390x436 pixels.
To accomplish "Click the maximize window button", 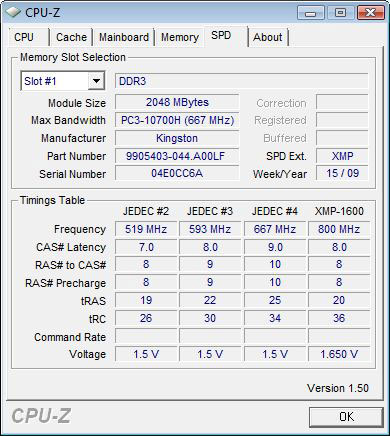I will coord(340,13).
